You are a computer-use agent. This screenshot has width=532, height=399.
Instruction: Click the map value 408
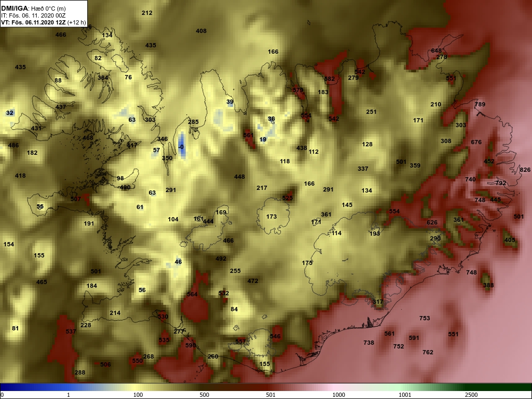pyautogui.click(x=201, y=31)
